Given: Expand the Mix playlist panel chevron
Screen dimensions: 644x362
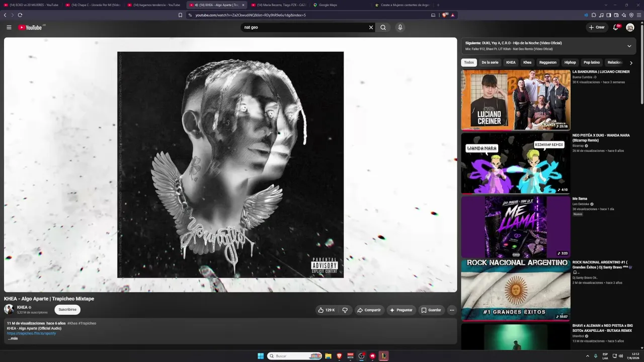Looking at the screenshot, I should [x=629, y=46].
